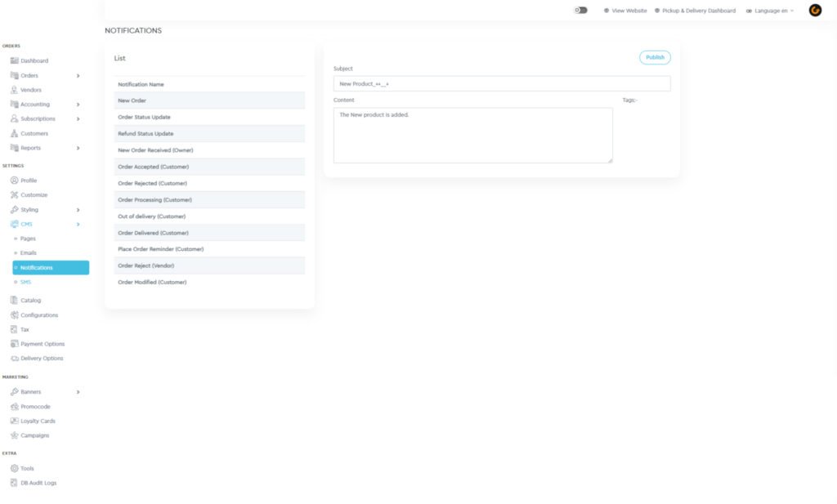Click the Tax icon in sidebar
Image resolution: width=837 pixels, height=504 pixels.
pyautogui.click(x=14, y=329)
